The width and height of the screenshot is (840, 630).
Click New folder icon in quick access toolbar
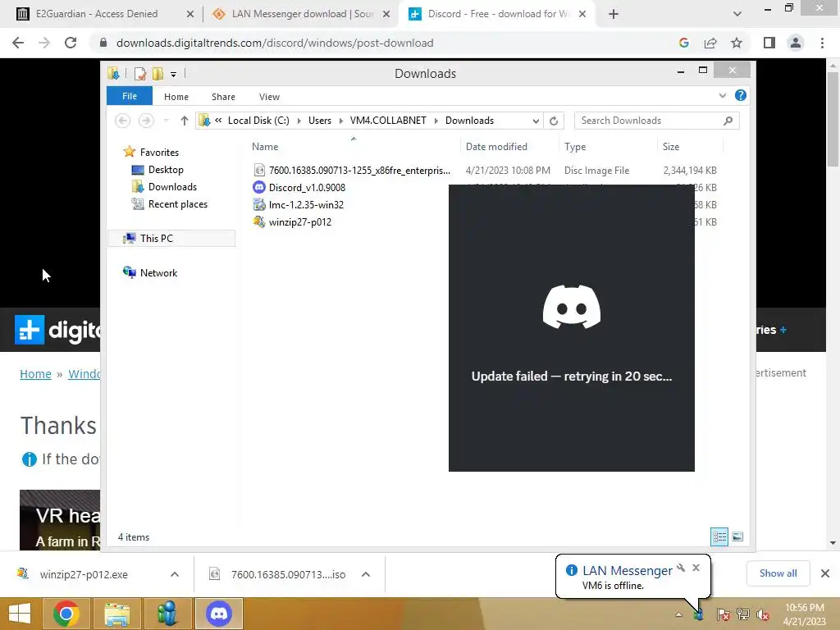click(x=157, y=73)
